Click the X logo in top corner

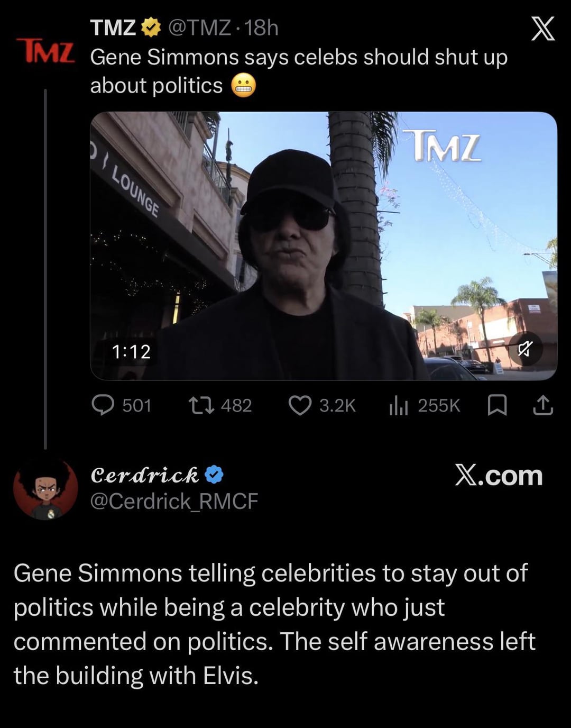point(542,29)
